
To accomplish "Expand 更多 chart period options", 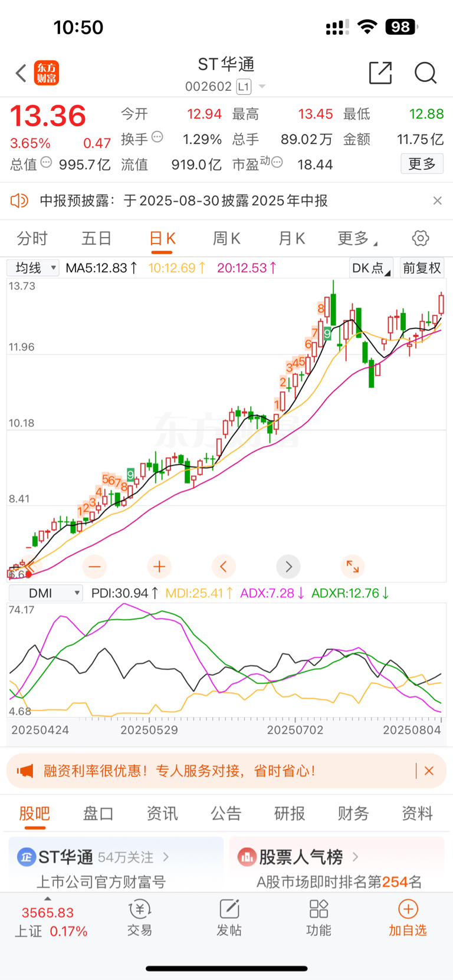I will click(357, 238).
